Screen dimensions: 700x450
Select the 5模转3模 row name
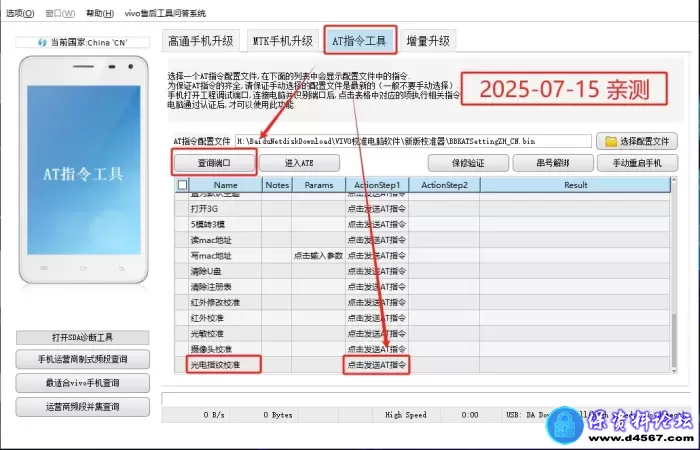pyautogui.click(x=208, y=225)
